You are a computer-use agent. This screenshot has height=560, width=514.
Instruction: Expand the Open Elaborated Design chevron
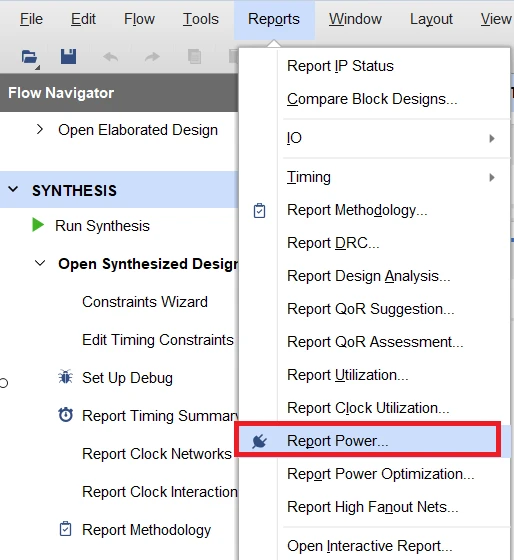(40, 129)
